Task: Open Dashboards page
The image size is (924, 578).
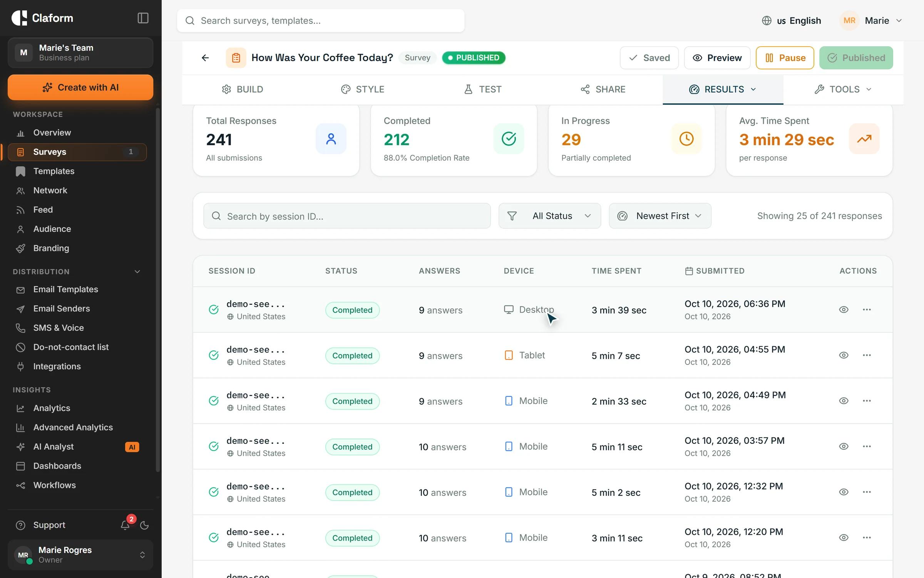Action: point(77,466)
